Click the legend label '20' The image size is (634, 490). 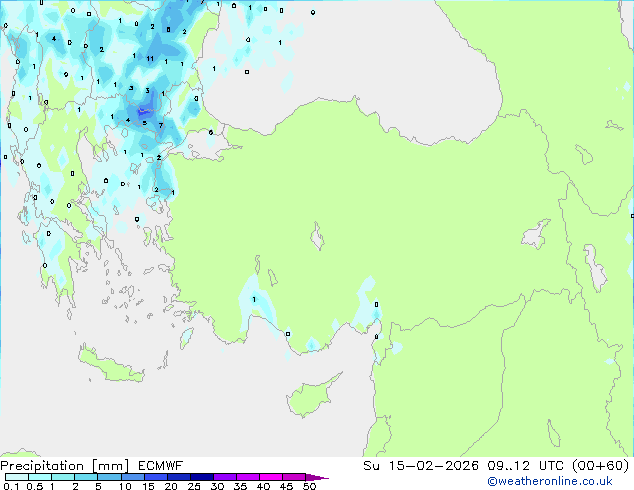click(171, 486)
